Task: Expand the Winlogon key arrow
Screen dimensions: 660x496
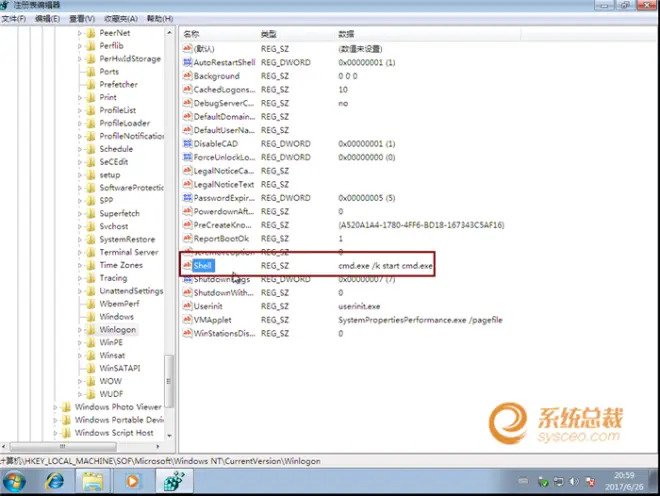Action: 80,330
